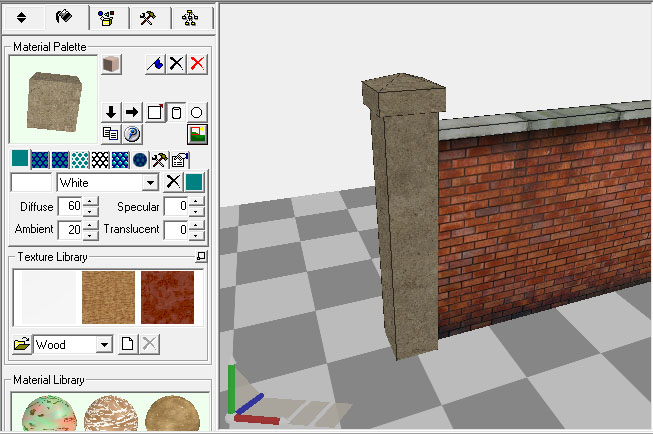Click the red X delete icon
The width and height of the screenshot is (653, 434).
[198, 63]
